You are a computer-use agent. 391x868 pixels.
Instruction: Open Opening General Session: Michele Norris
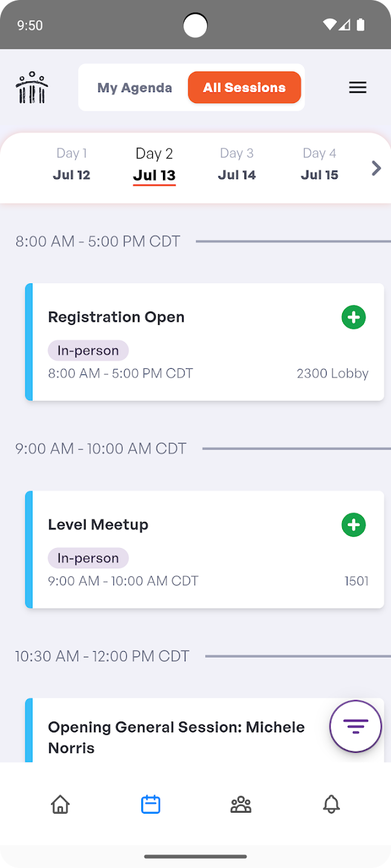pyautogui.click(x=176, y=737)
